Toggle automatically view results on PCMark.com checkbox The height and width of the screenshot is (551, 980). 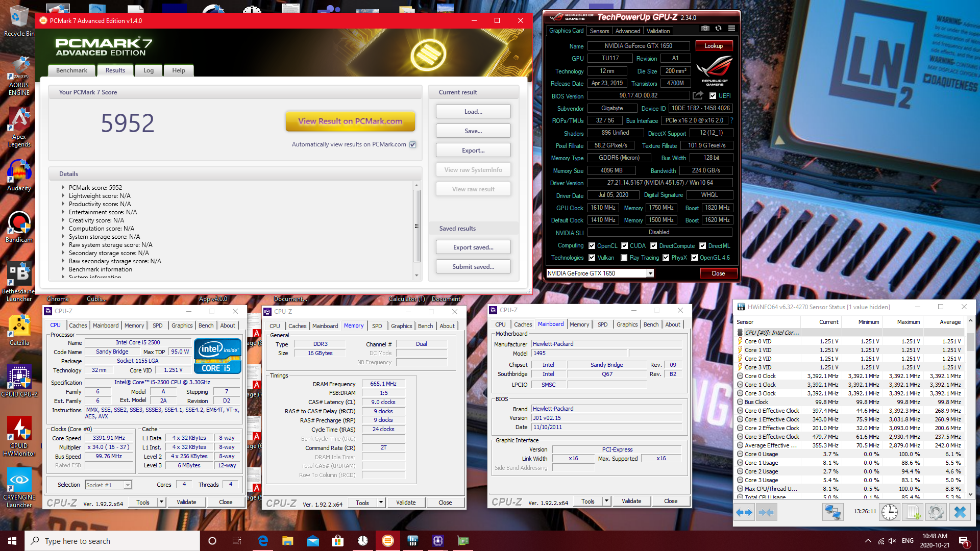pos(413,144)
